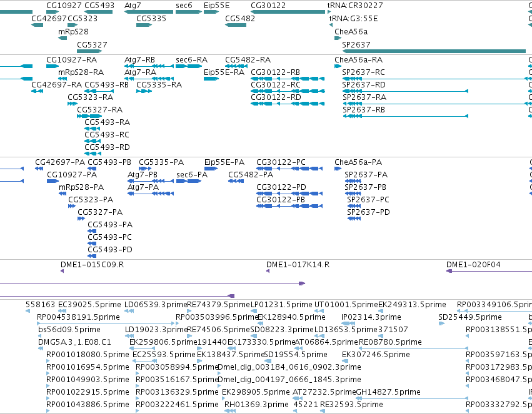Select EST EC39025.5prime
This screenshot has width=532, height=414.
tap(63, 311)
